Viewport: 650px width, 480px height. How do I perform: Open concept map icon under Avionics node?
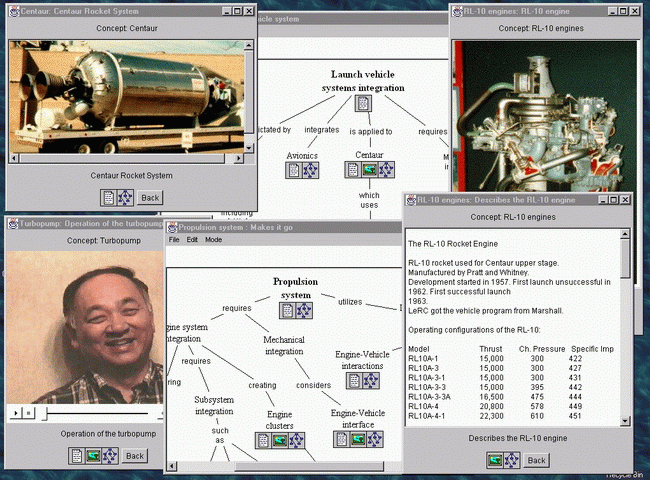pyautogui.click(x=310, y=170)
